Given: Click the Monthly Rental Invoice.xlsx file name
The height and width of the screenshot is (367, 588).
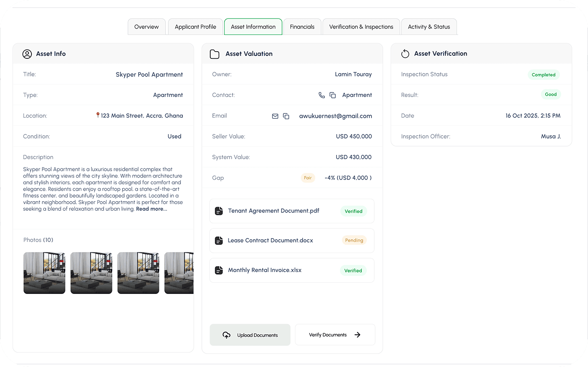Looking at the screenshot, I should click(x=265, y=270).
